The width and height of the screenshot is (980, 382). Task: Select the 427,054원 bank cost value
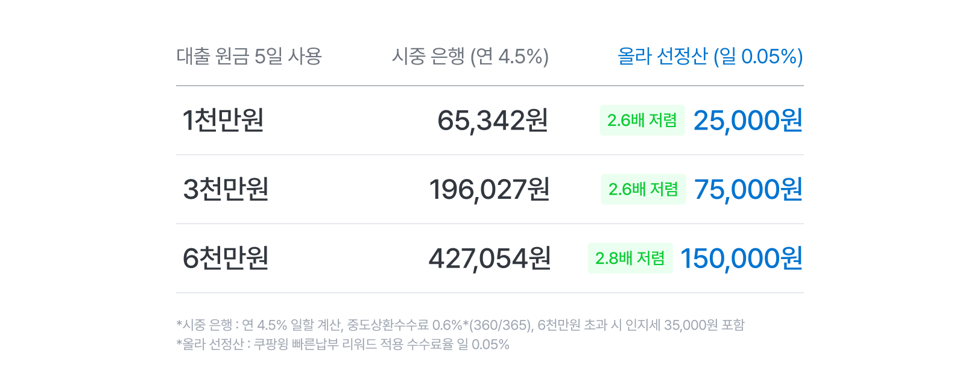[490, 258]
